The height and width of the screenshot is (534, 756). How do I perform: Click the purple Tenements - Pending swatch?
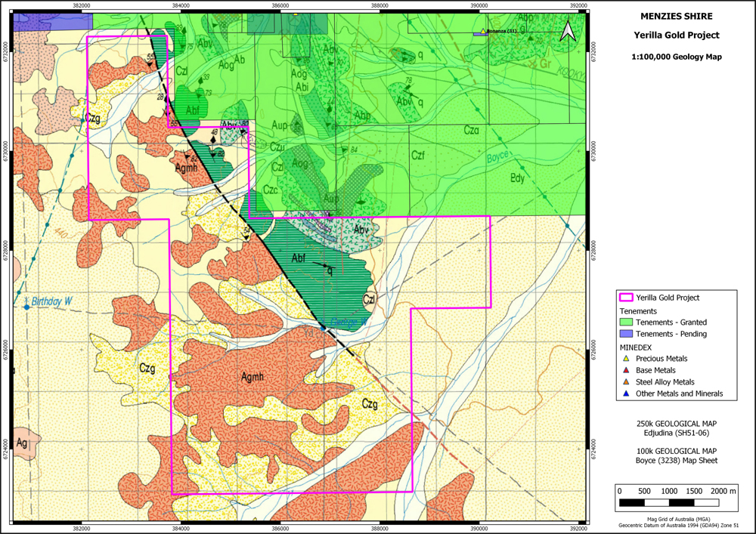pos(625,334)
